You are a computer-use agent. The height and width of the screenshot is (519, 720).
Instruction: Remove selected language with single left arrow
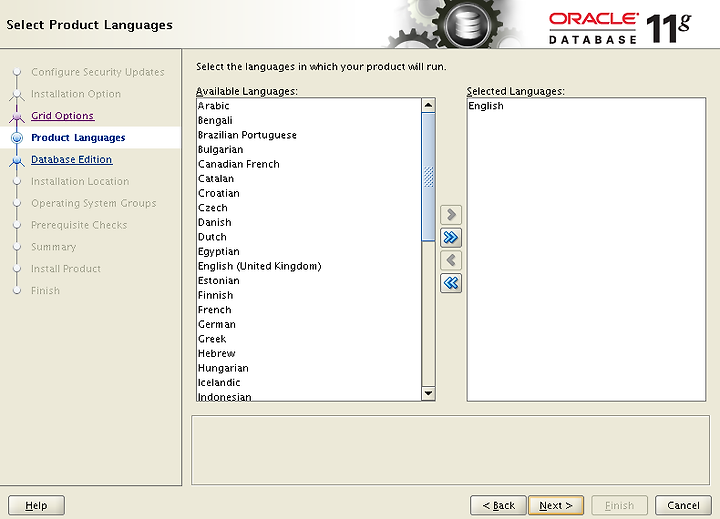pos(451,260)
